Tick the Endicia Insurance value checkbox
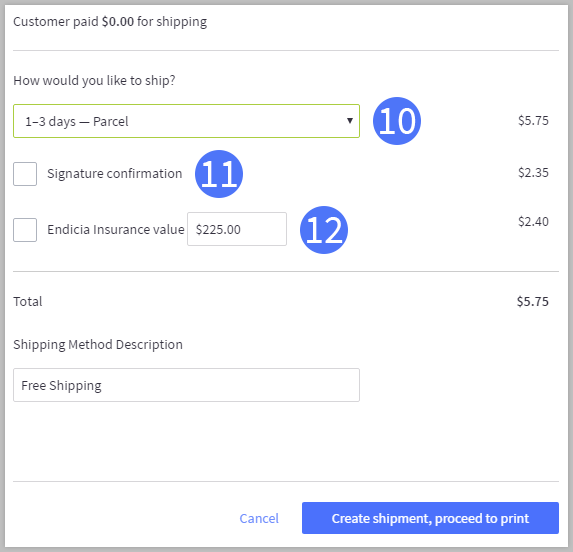This screenshot has width=573, height=552. point(25,230)
